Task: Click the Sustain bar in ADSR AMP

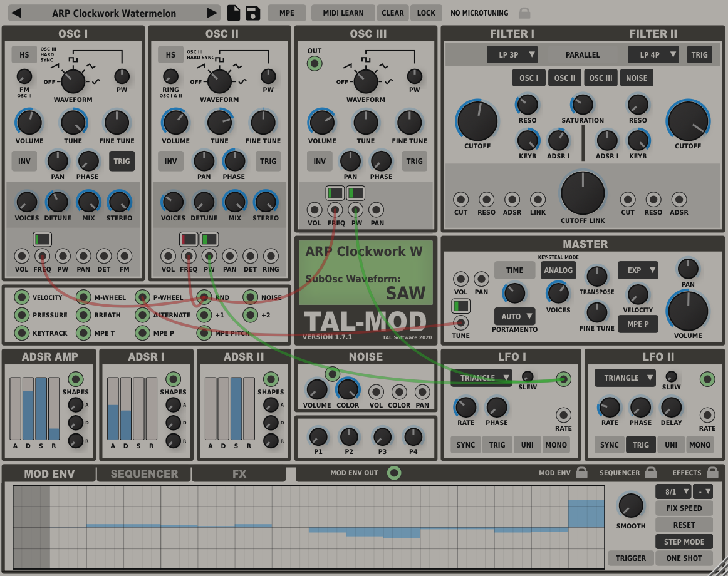Action: (x=41, y=407)
